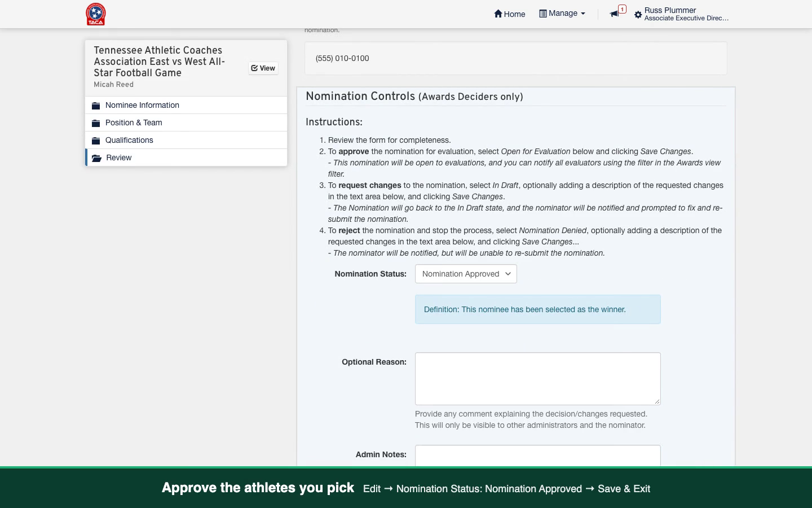The width and height of the screenshot is (812, 508).
Task: Click the Home house icon
Action: click(x=498, y=14)
